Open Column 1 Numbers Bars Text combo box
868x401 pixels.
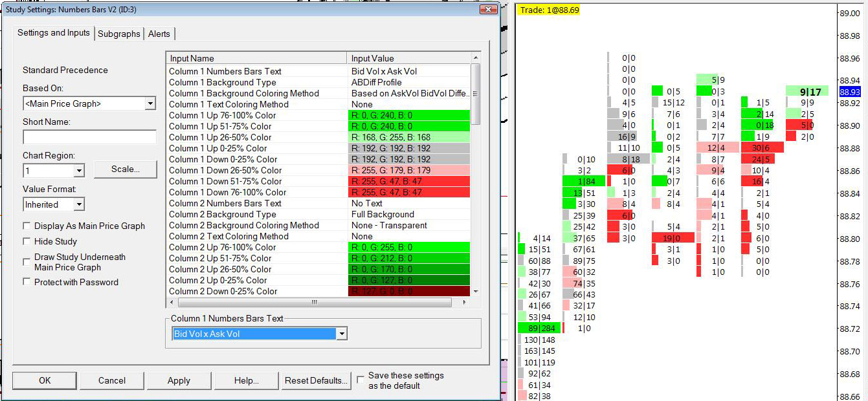tap(342, 334)
